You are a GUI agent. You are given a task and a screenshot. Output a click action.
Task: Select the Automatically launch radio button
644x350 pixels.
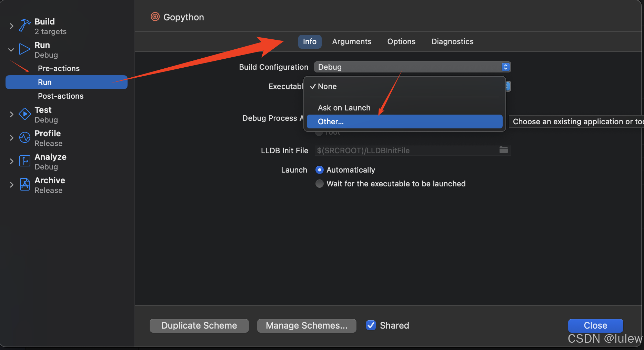(319, 169)
